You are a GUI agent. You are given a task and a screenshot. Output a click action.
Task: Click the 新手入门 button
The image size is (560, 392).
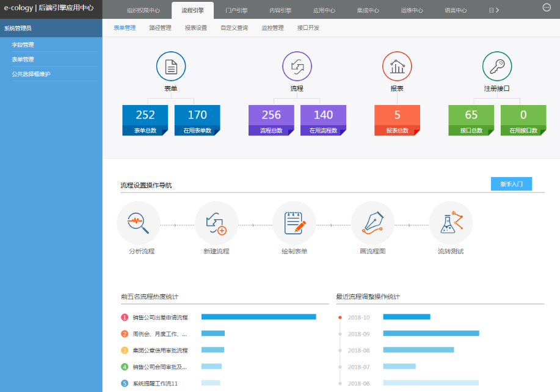(x=511, y=184)
